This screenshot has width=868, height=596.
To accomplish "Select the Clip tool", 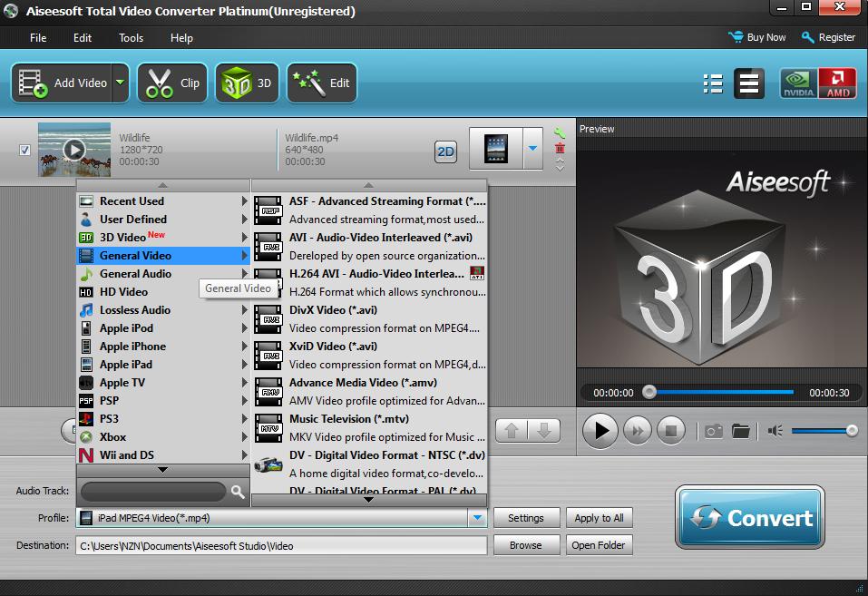I will pos(171,82).
